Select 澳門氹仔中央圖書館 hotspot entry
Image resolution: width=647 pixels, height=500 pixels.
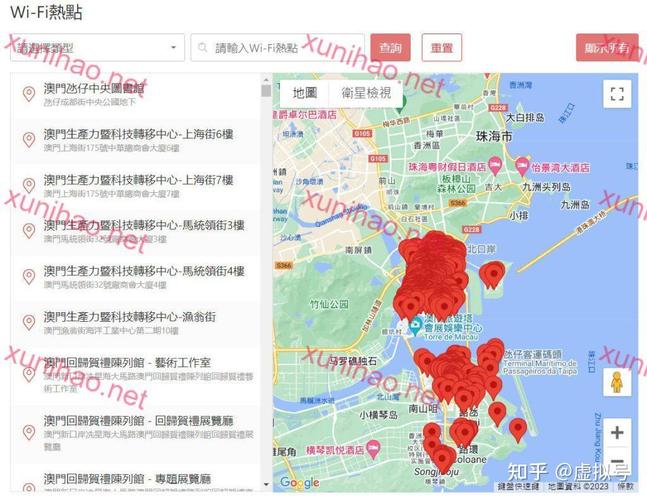point(136,94)
